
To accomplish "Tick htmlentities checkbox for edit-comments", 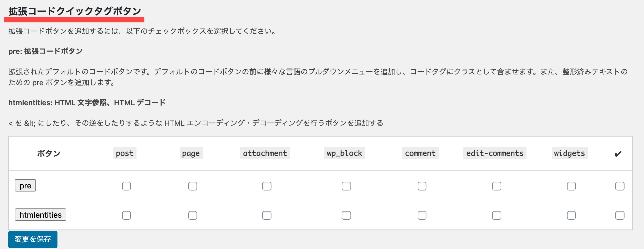I will [x=496, y=215].
